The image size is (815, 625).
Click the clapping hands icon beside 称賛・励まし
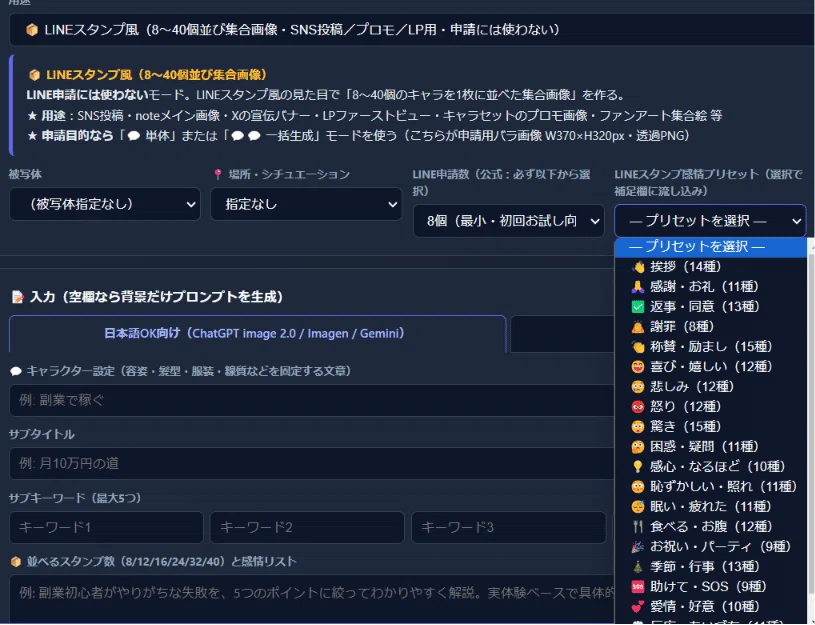[638, 347]
